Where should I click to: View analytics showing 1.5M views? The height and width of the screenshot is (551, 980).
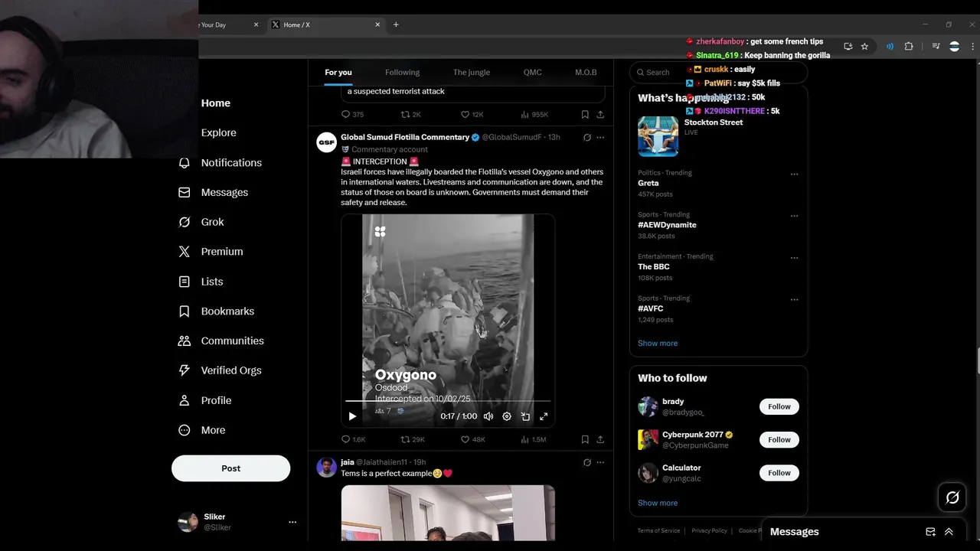(x=533, y=439)
